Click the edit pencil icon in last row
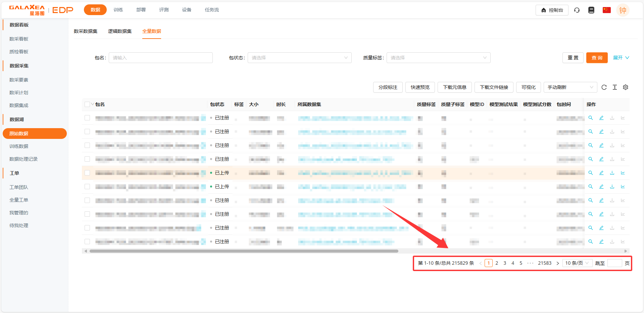644x313 pixels. [x=601, y=242]
